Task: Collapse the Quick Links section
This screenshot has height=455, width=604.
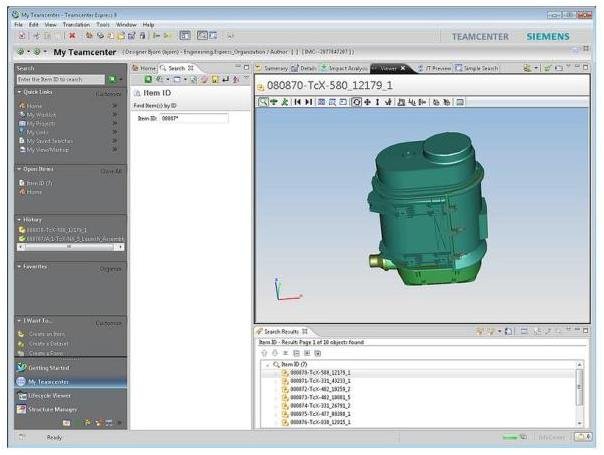Action: pos(19,92)
